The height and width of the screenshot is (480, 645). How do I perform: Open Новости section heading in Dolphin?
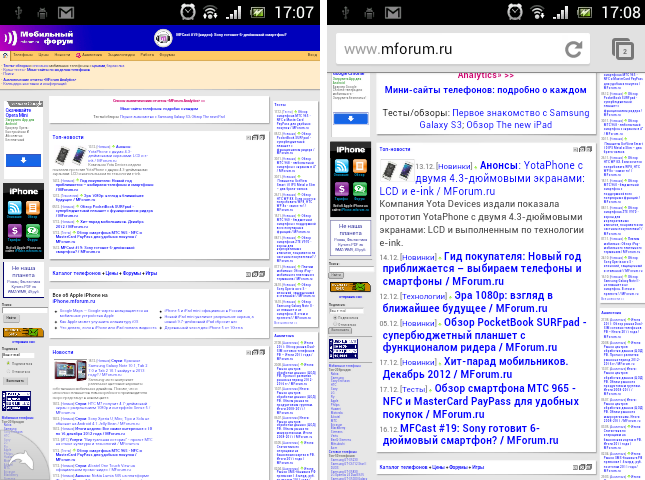(63, 352)
